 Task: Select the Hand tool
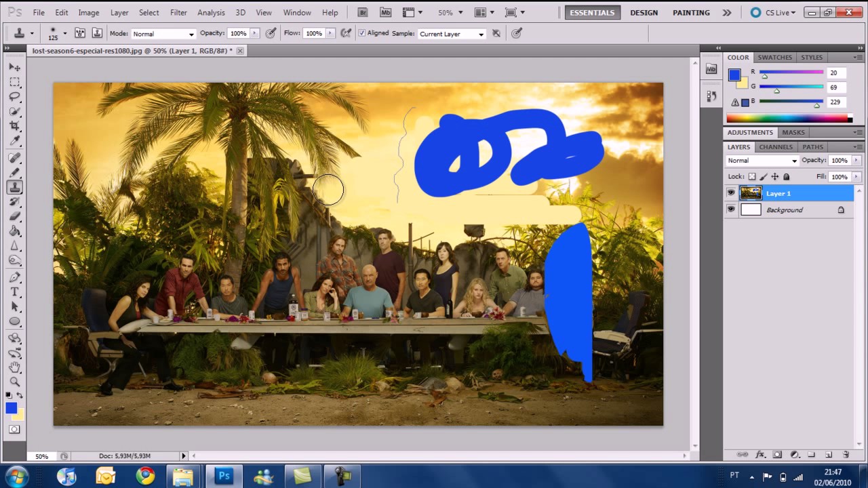click(14, 367)
